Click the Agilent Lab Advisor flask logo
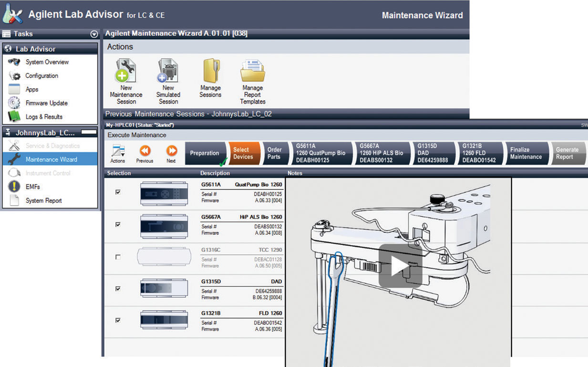The height and width of the screenshot is (367, 588). point(12,13)
